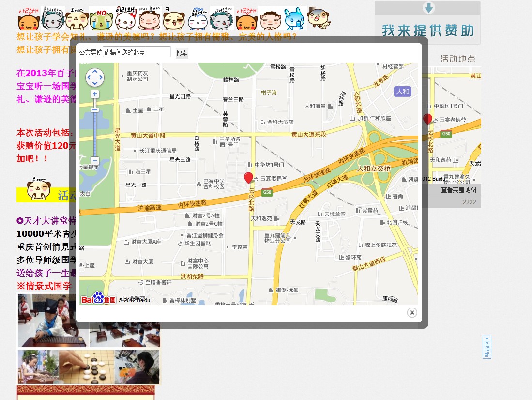Image resolution: width=532 pixels, height=400 pixels.
Task: Click the G50 highway shield in the popup map
Action: click(x=267, y=192)
